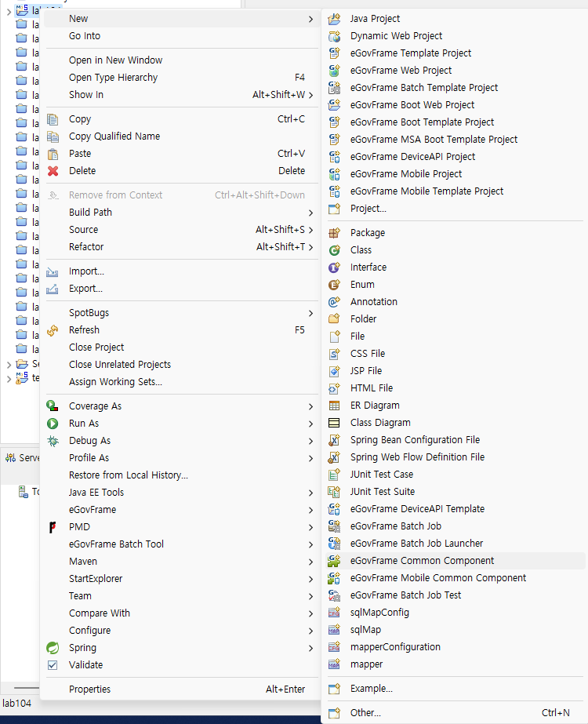
Task: Expand the Maven submenu arrow
Action: [x=310, y=562]
